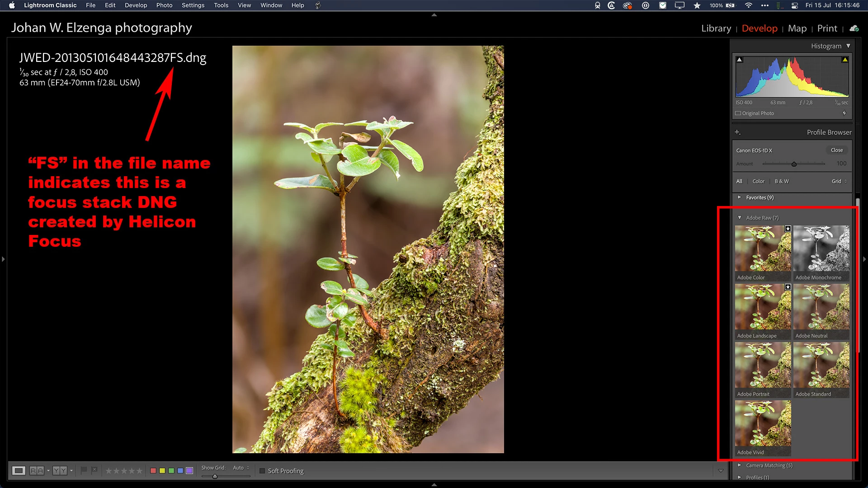
Task: Close the Profile Browser
Action: click(x=836, y=150)
